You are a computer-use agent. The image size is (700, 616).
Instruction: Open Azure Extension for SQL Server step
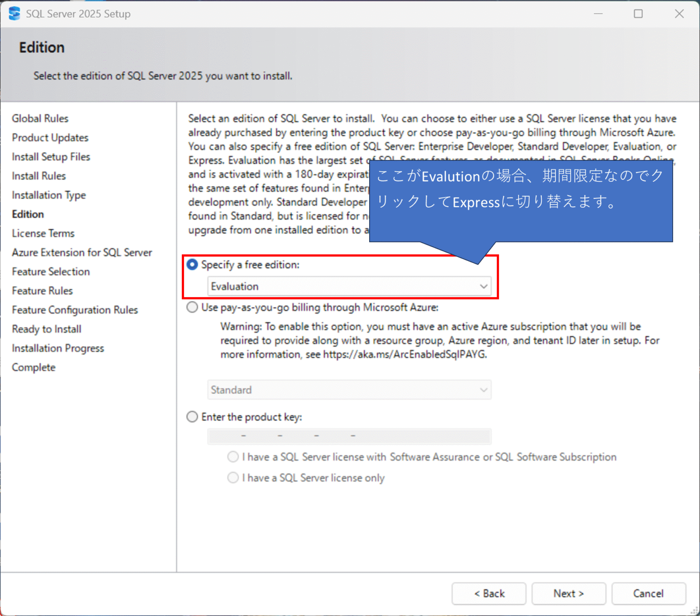click(x=81, y=252)
